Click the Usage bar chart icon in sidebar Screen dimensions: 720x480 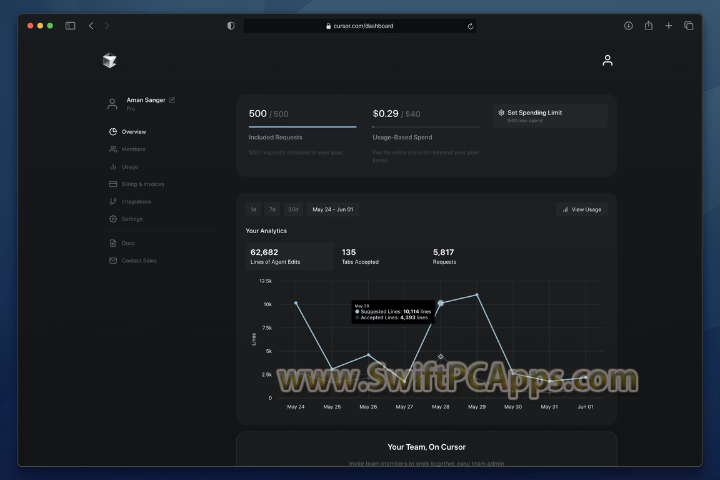tap(113, 167)
